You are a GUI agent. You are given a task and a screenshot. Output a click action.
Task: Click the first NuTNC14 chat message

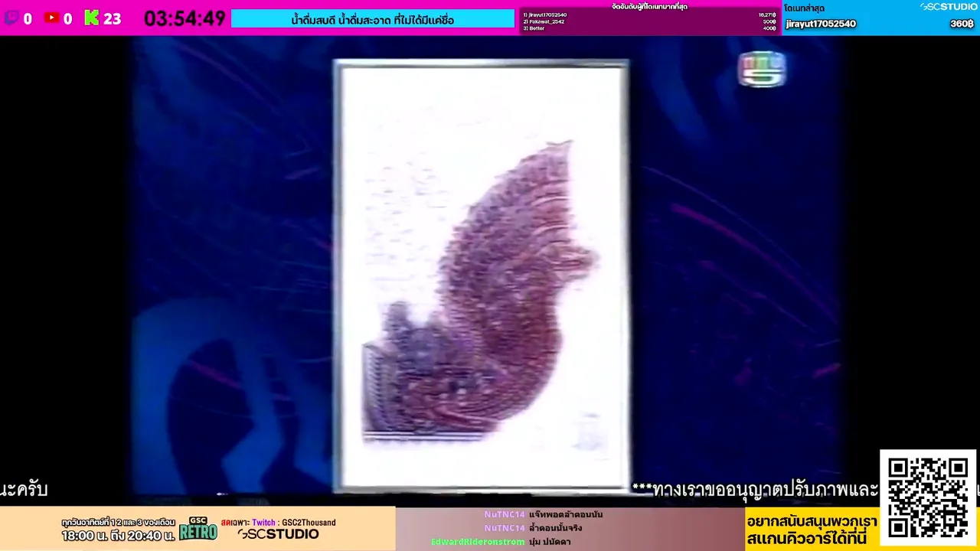pos(544,514)
